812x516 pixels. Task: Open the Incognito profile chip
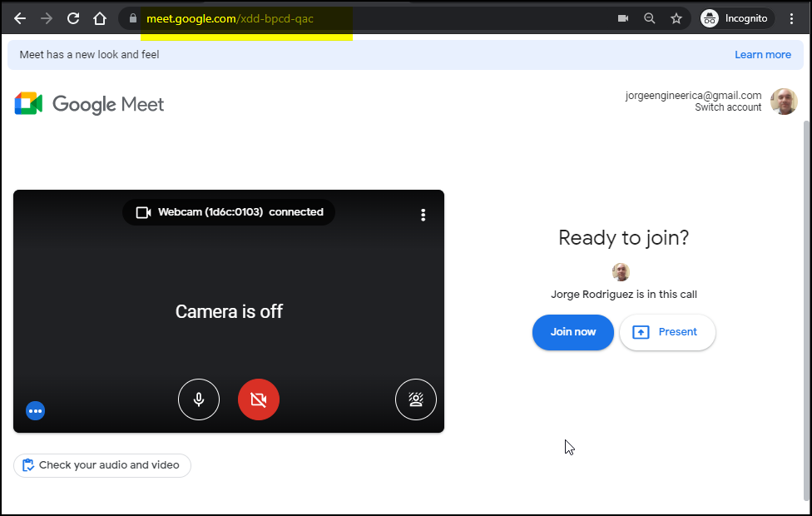[737, 18]
